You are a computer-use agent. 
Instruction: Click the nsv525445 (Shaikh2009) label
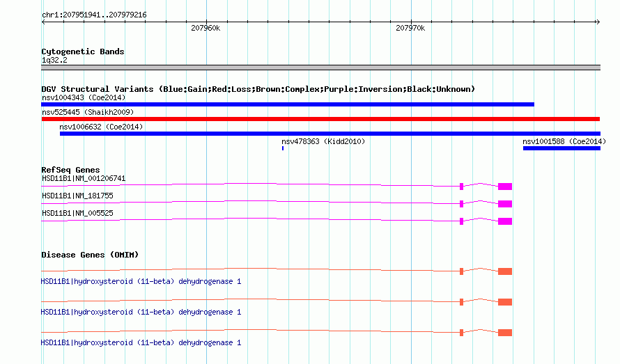tap(88, 112)
